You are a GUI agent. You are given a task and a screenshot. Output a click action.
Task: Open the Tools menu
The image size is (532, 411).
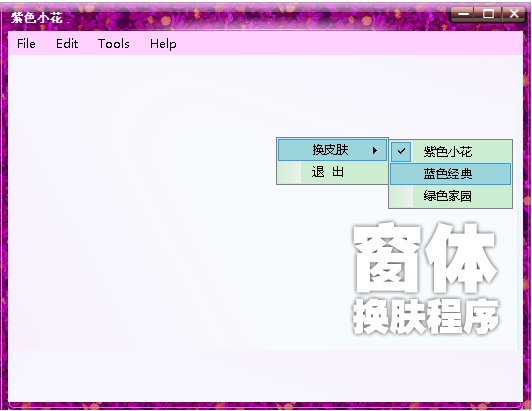point(114,44)
